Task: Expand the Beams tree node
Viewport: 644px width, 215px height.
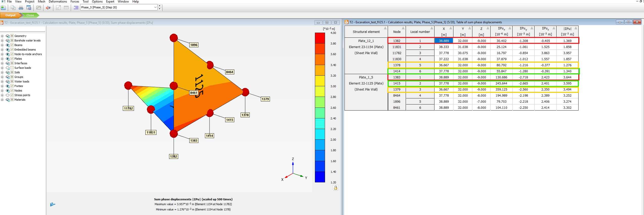Action: click(2, 45)
